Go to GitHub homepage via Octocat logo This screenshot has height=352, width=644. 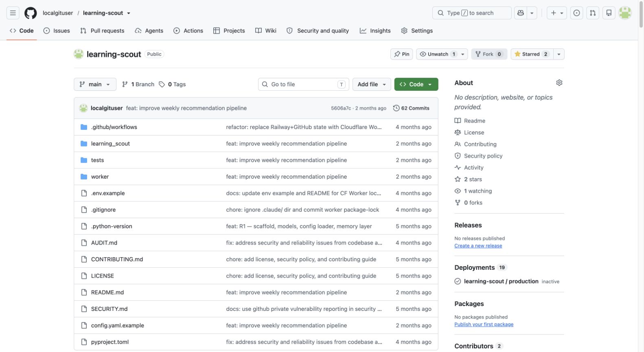(x=31, y=13)
